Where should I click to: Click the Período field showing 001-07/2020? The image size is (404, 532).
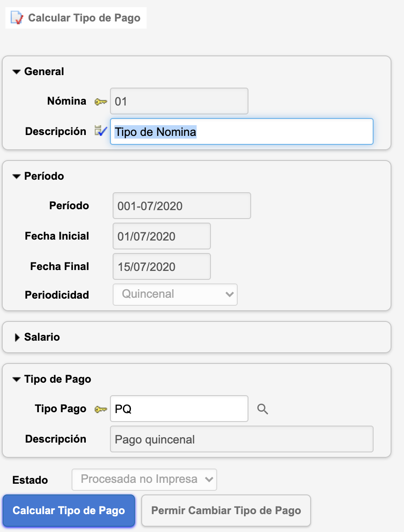click(181, 206)
